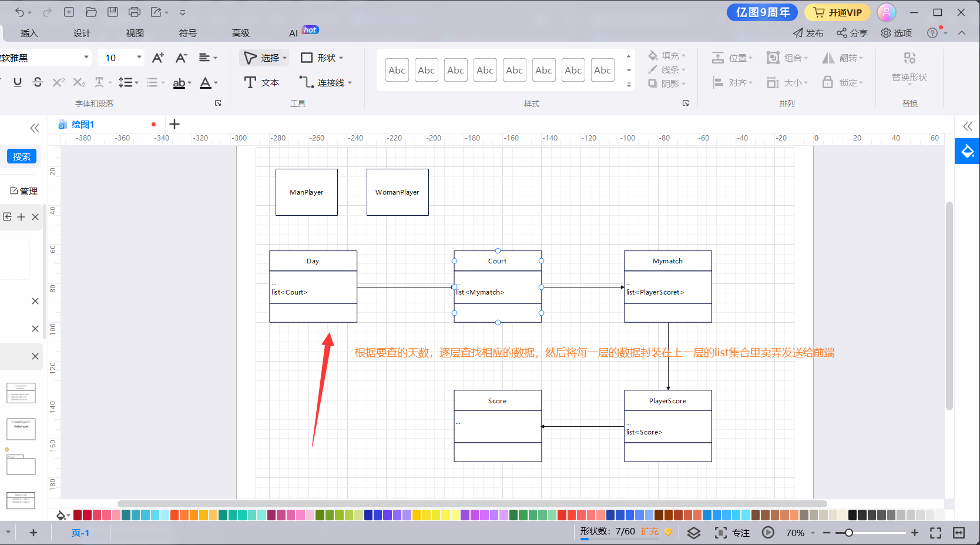Collapse the left symbol panel with double chevron

[x=35, y=128]
